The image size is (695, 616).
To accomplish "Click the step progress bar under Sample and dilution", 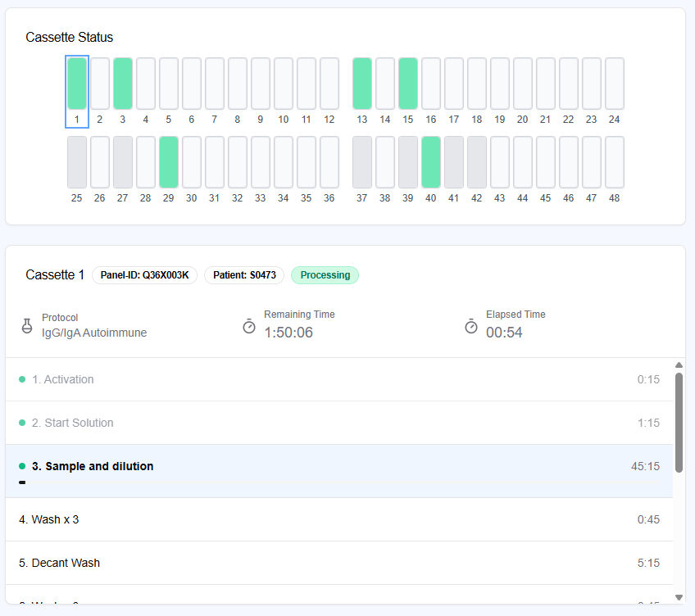I will pos(22,482).
